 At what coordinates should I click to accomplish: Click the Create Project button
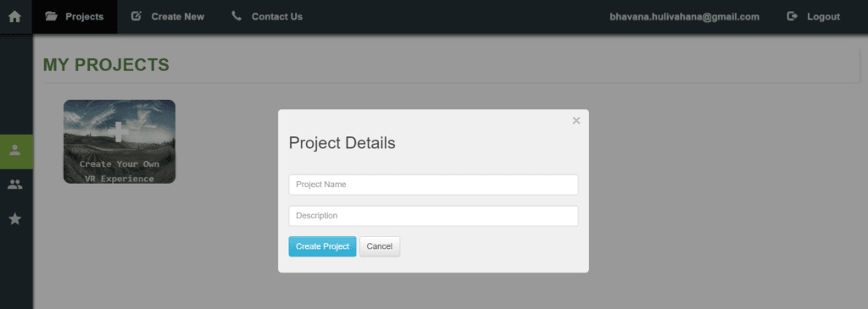click(x=322, y=246)
